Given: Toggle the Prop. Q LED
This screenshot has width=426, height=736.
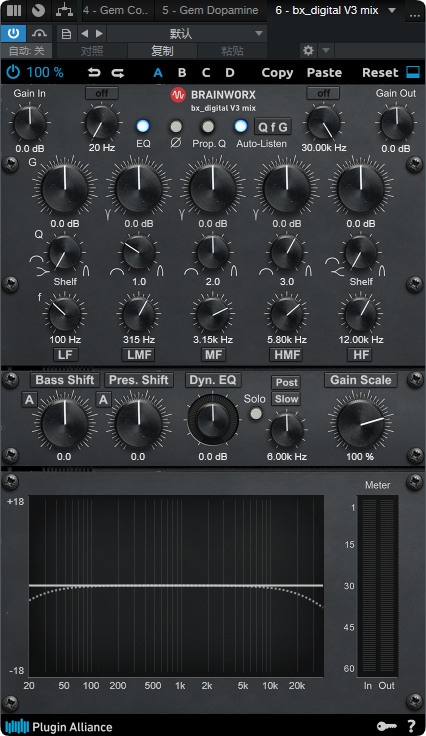Looking at the screenshot, I should 208,126.
